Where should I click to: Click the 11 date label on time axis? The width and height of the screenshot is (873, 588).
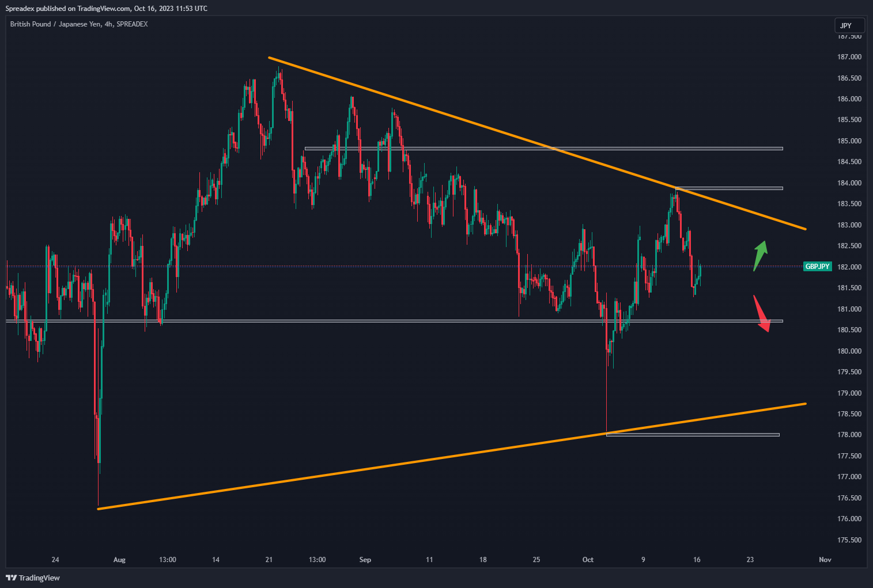point(429,560)
